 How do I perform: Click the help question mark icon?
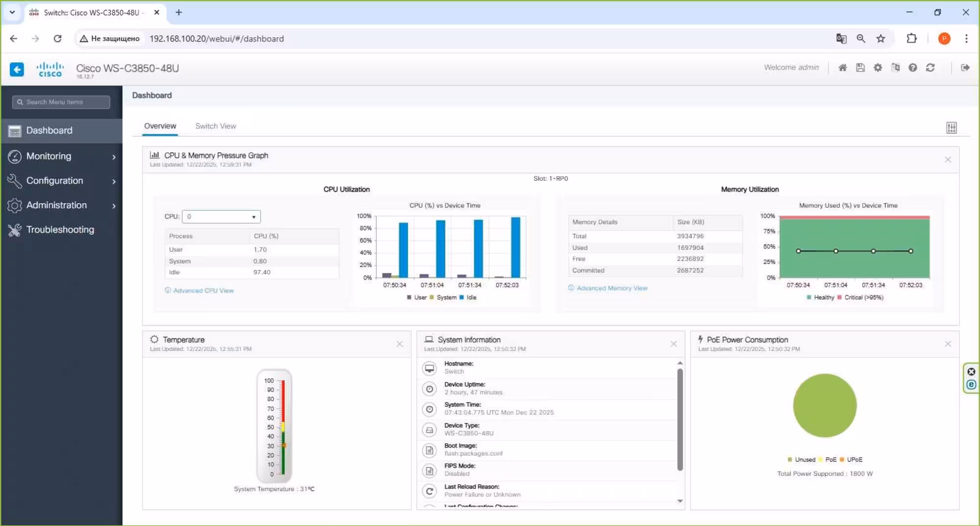(912, 68)
